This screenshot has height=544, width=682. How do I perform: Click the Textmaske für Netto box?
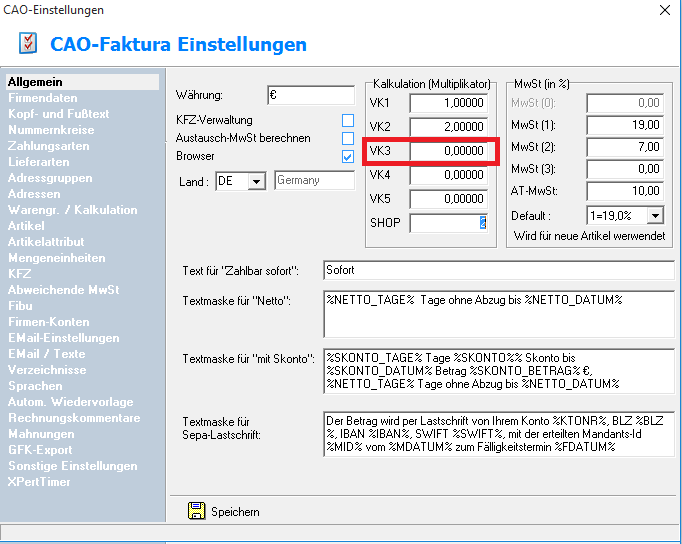coord(499,314)
